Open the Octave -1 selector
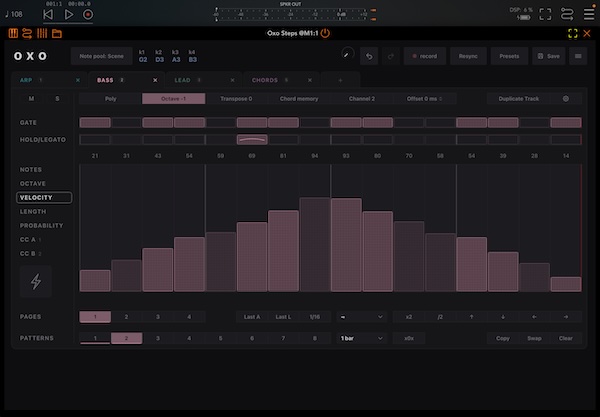Screen dimensions: 600x417 [173, 99]
